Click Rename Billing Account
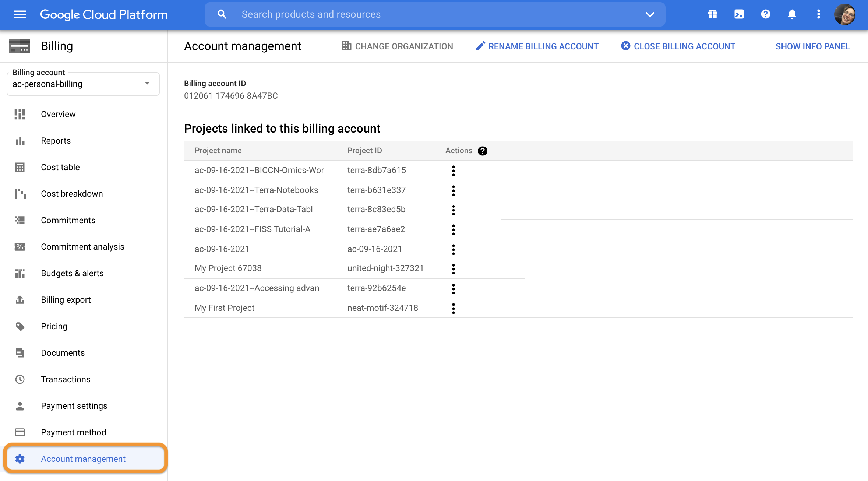 [537, 46]
